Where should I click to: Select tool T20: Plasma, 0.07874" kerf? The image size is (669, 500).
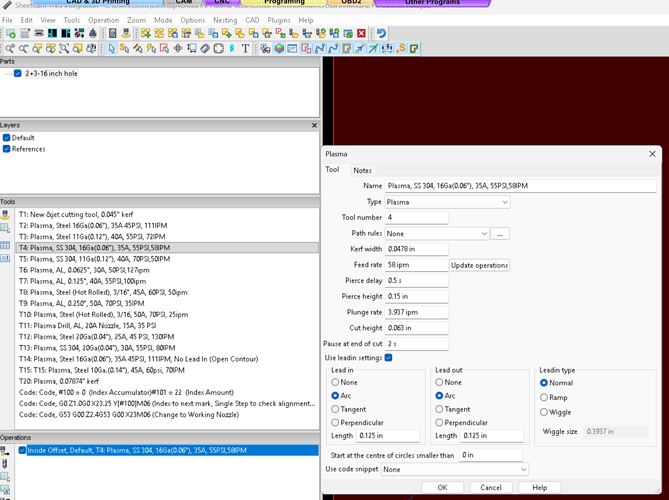167,381
